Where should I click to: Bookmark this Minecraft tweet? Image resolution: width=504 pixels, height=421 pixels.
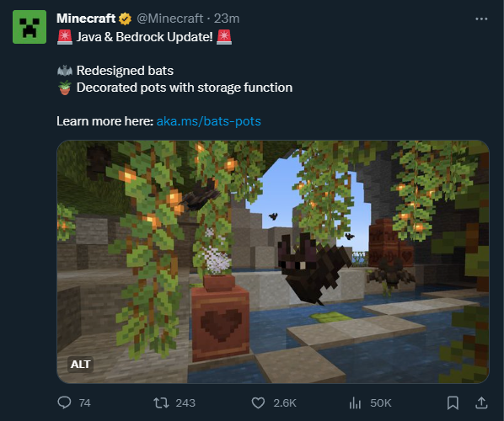(x=453, y=402)
